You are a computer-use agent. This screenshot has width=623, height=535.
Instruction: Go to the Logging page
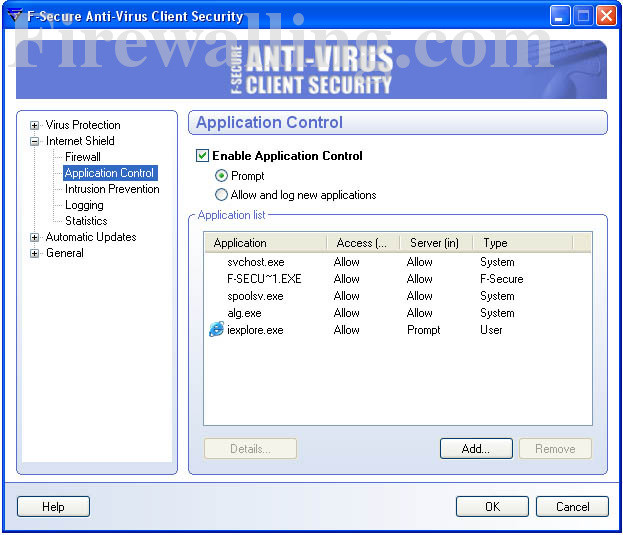(x=84, y=205)
